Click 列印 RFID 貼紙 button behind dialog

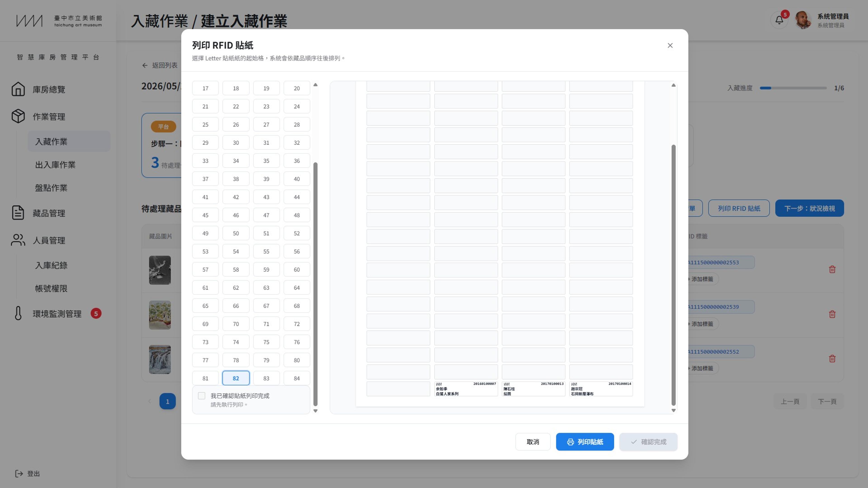coord(739,208)
